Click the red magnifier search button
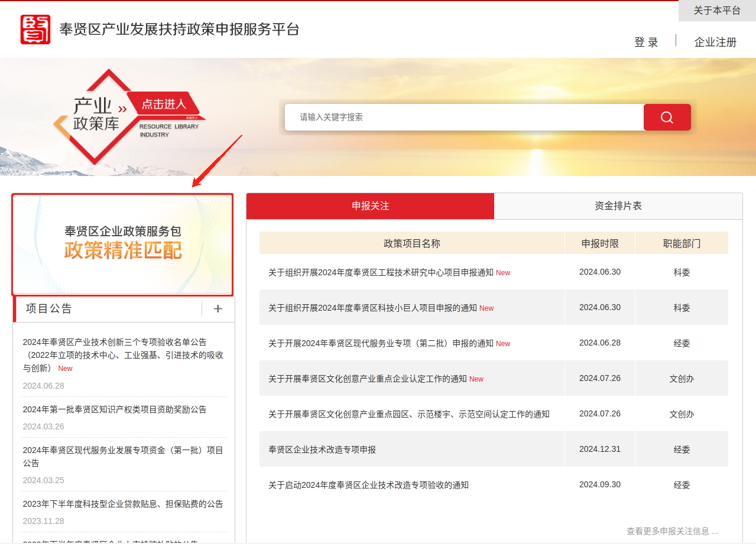This screenshot has width=756, height=544. 667,117
